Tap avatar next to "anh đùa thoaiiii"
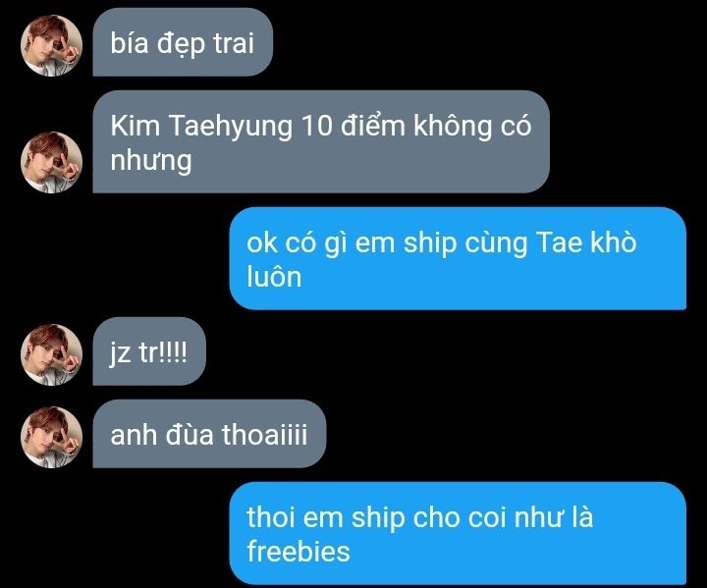This screenshot has width=707, height=588. point(51,437)
